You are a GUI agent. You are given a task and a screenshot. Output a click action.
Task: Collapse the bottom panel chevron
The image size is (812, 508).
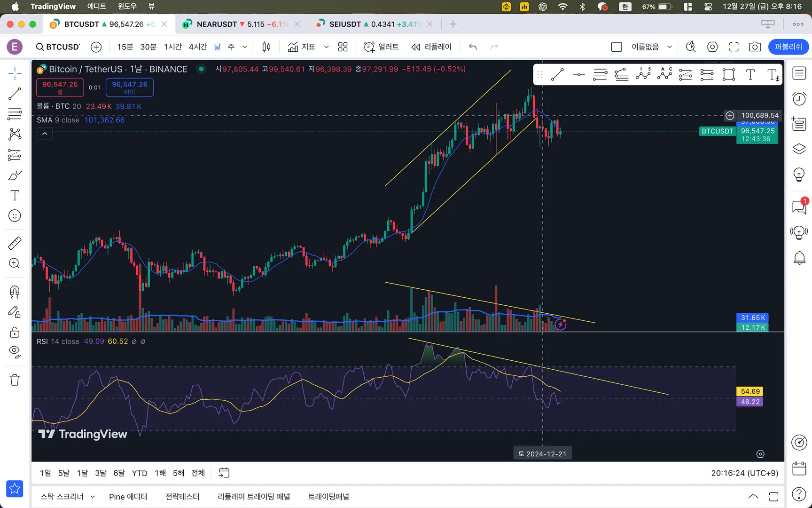click(x=753, y=497)
